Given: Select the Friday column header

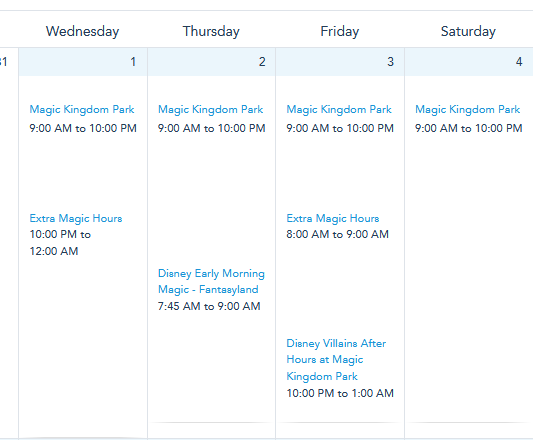Looking at the screenshot, I should (x=339, y=31).
